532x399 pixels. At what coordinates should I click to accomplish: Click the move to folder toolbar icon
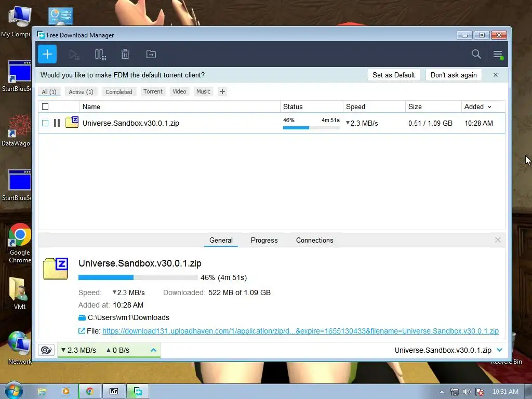click(x=151, y=54)
